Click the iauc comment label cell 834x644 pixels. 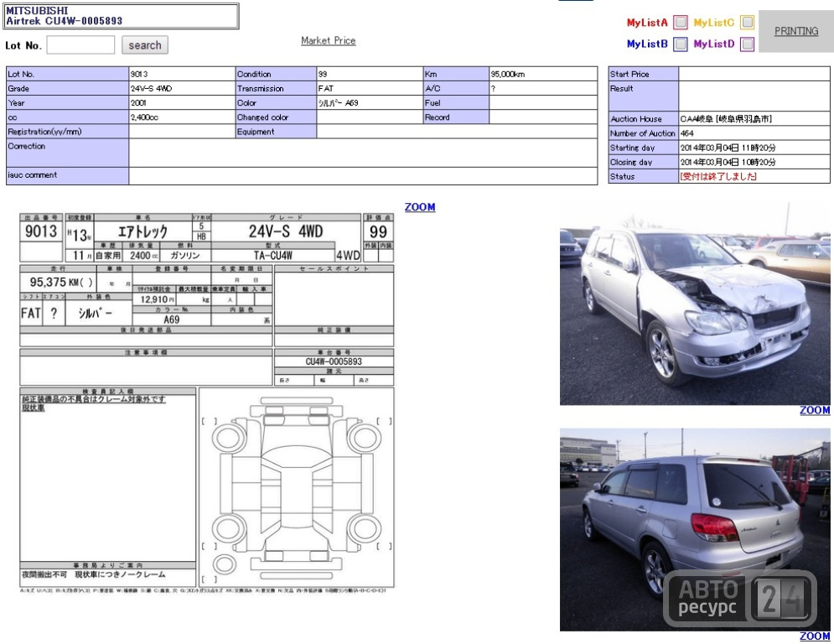click(68, 175)
